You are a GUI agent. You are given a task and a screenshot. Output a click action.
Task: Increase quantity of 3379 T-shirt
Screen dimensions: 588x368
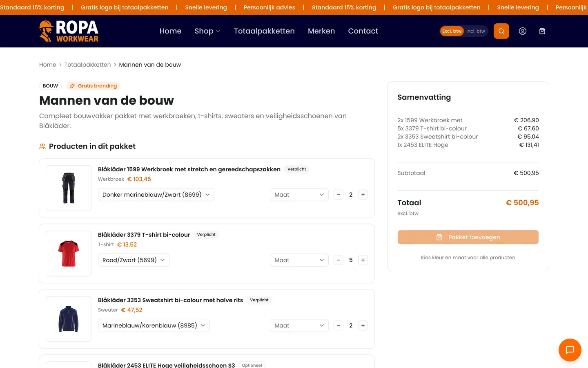point(363,260)
